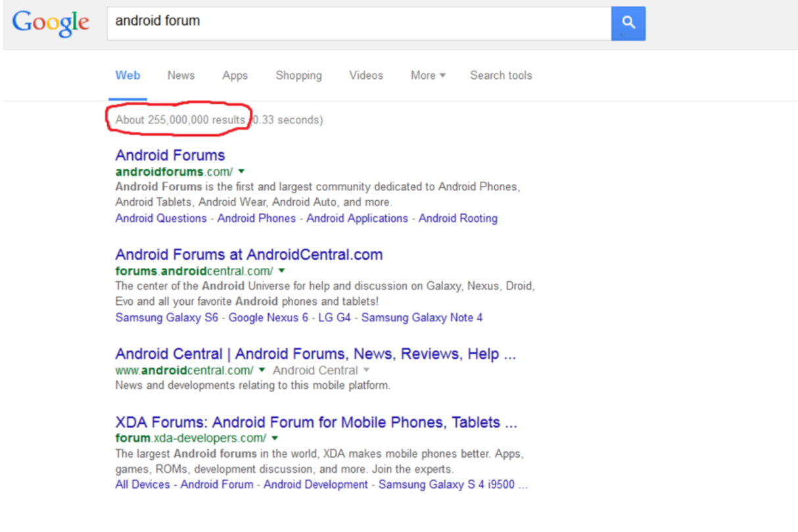Open the Android Central | Android Forums, News result
This screenshot has height=532, width=798.
(316, 354)
